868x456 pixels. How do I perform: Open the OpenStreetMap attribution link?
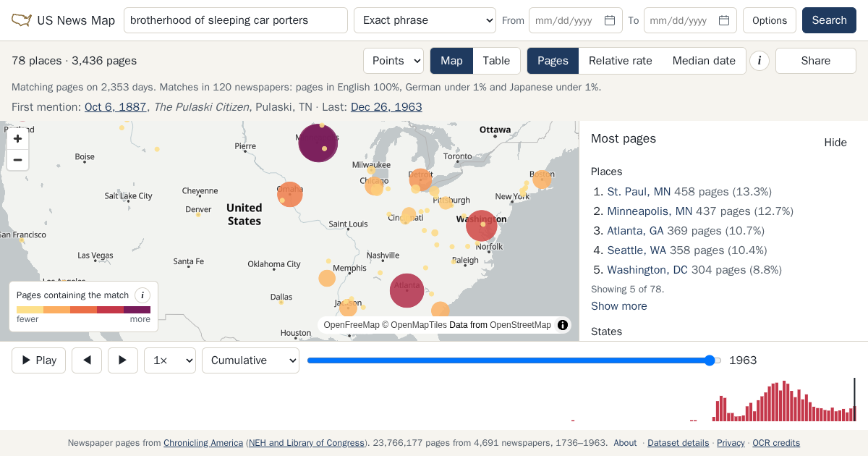[520, 325]
